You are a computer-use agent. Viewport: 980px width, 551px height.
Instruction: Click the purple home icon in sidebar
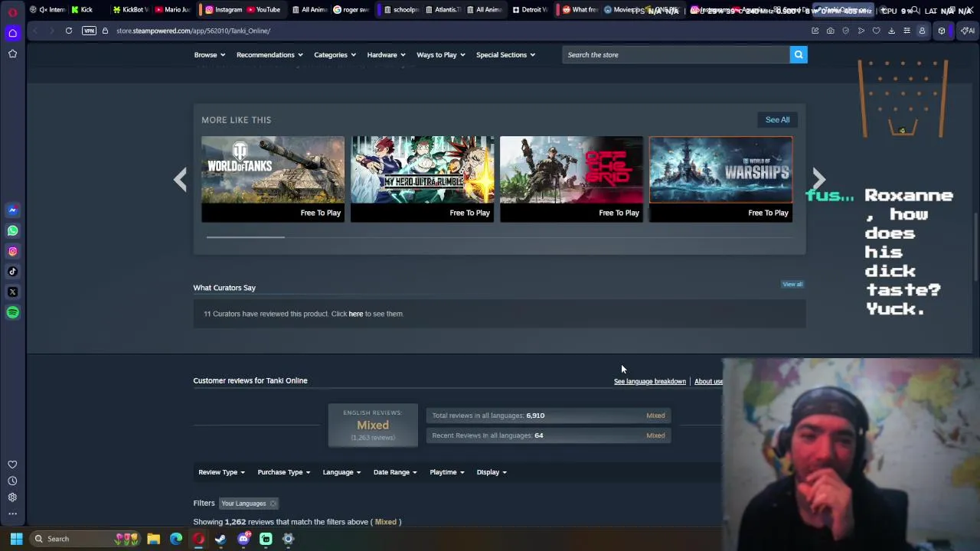tap(12, 33)
